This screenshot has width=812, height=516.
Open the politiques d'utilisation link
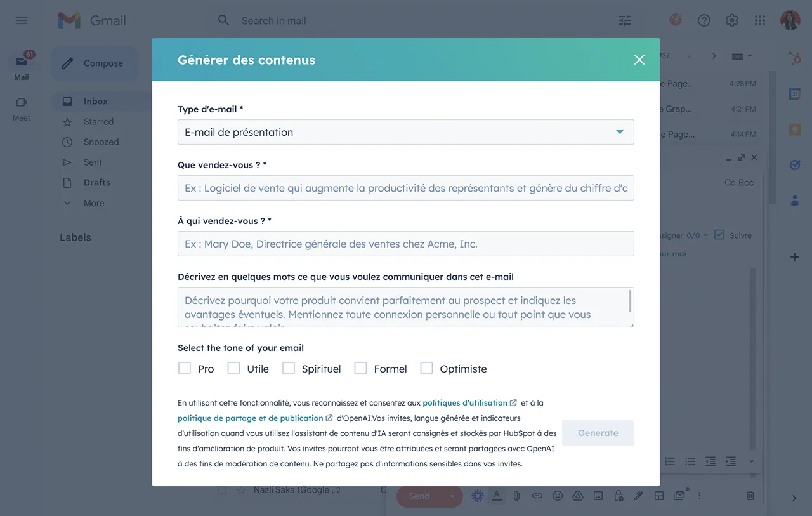[465, 402]
